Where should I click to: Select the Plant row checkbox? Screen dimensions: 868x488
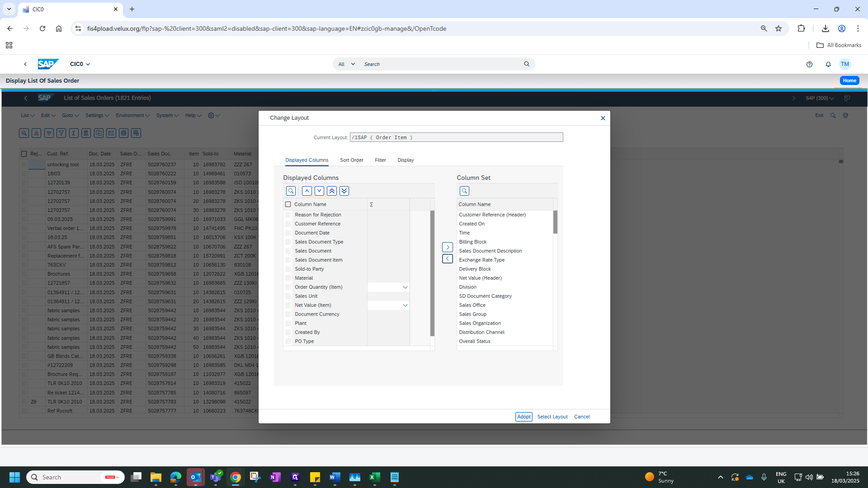(288, 323)
